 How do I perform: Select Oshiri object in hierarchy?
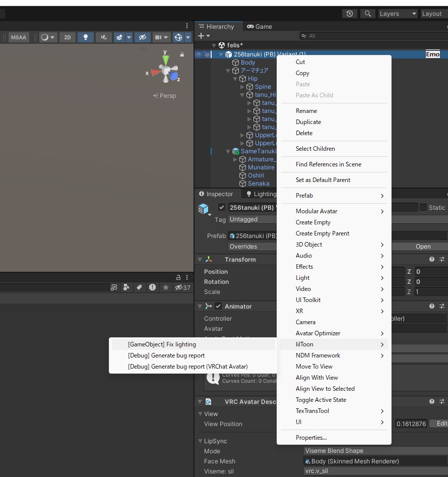coord(255,175)
